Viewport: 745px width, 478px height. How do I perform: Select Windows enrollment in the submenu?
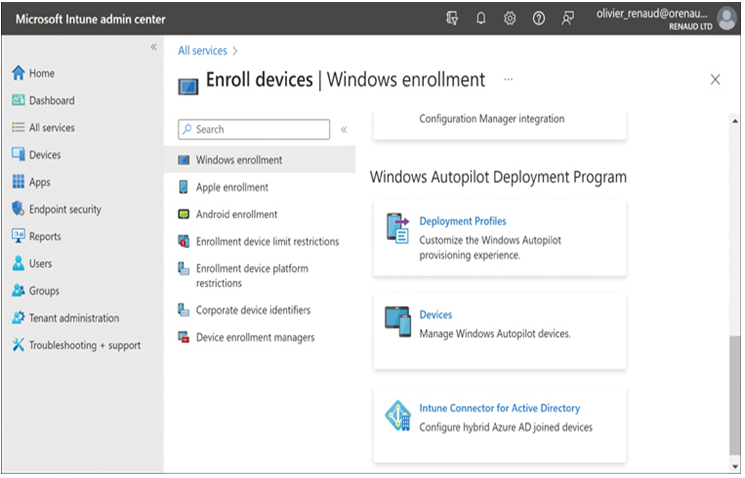pos(260,161)
